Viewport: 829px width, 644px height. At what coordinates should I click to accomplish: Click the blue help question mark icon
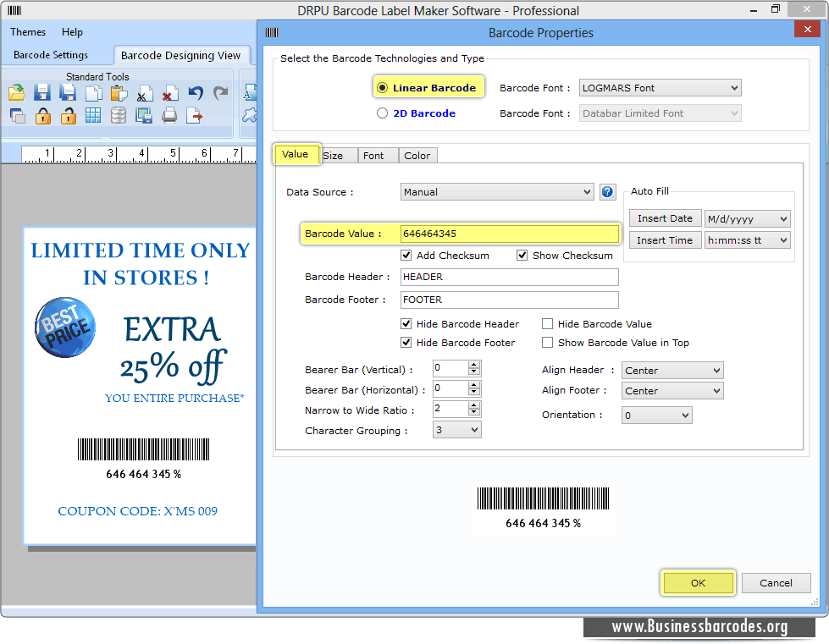(x=607, y=192)
